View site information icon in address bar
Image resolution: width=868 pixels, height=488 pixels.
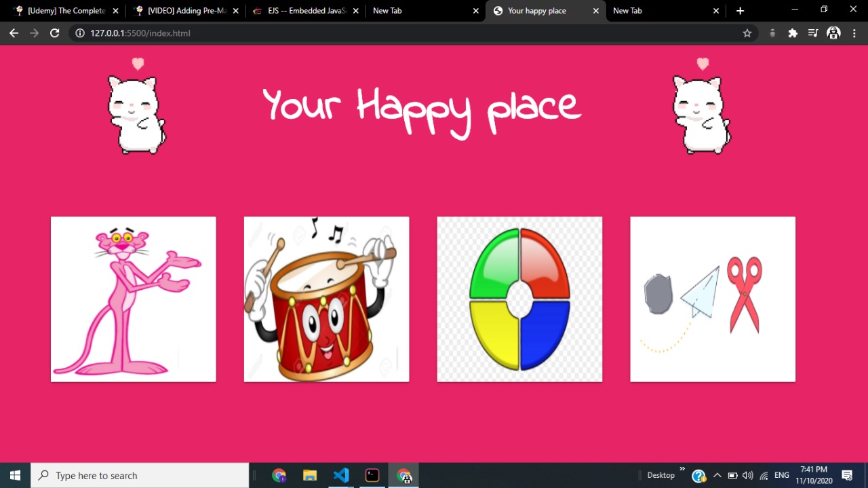(x=80, y=33)
